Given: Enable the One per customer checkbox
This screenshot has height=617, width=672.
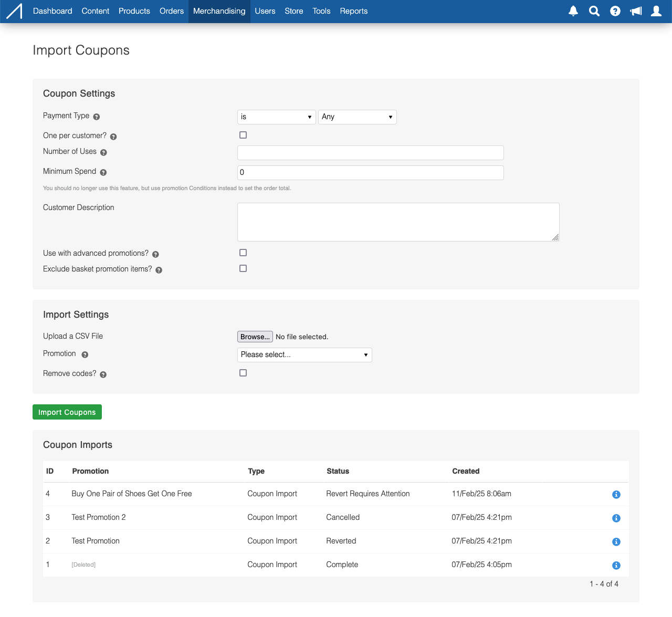Looking at the screenshot, I should click(x=243, y=135).
